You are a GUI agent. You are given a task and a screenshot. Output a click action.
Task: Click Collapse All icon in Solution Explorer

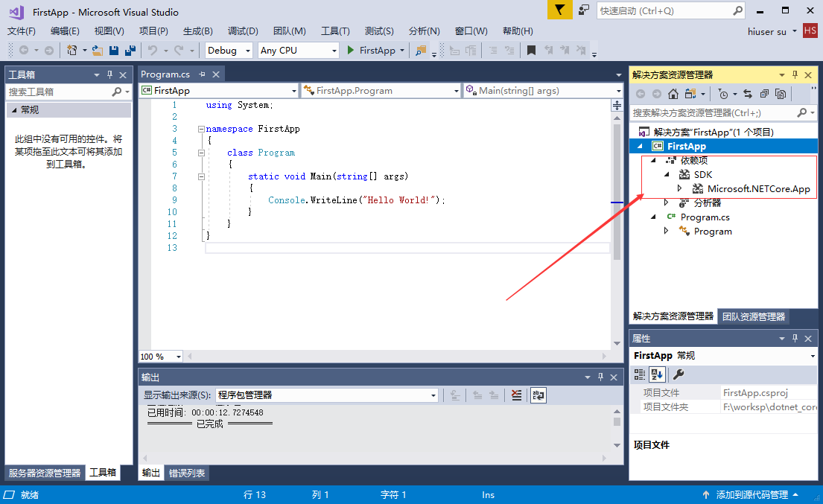click(x=764, y=94)
